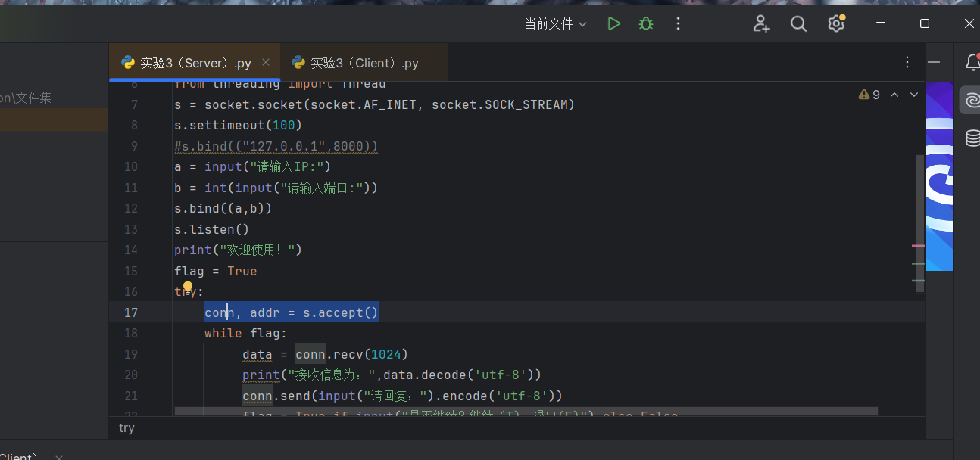Open editor tabs options three-dot menu
This screenshot has height=460, width=980.
907,63
